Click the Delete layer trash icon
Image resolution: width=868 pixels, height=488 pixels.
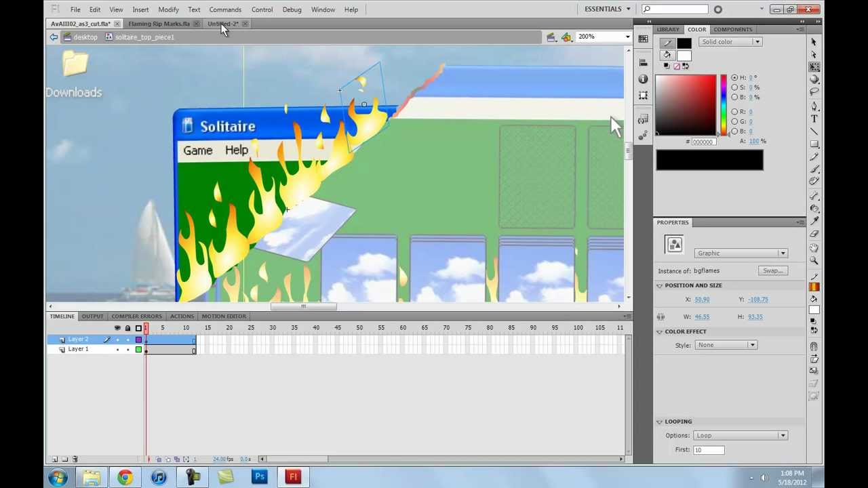75,459
